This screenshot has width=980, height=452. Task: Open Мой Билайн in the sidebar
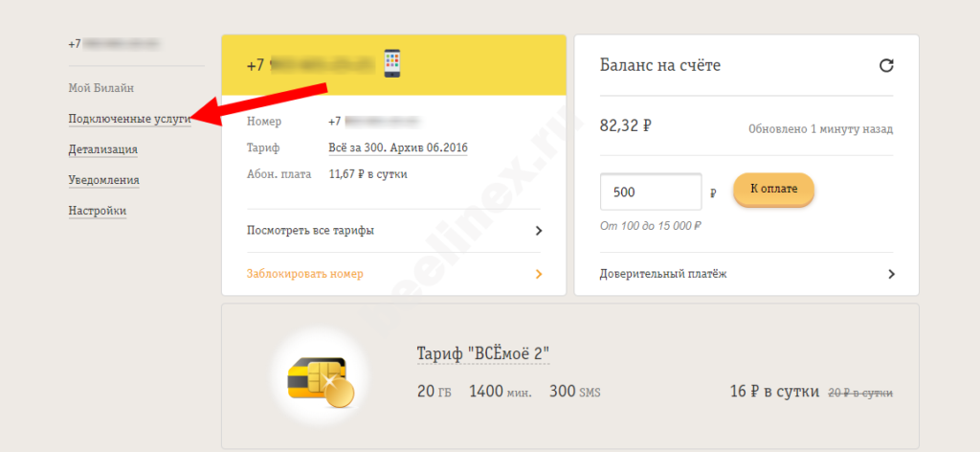point(100,88)
